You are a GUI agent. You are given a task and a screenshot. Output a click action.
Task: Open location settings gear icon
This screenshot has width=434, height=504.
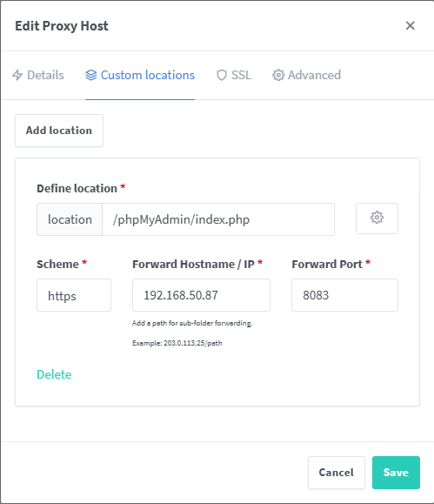(x=377, y=218)
